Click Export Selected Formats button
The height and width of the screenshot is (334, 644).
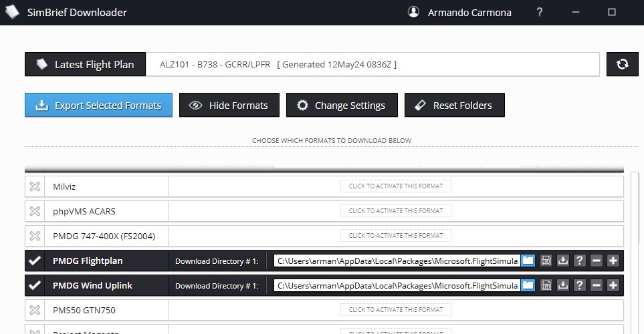(x=98, y=105)
